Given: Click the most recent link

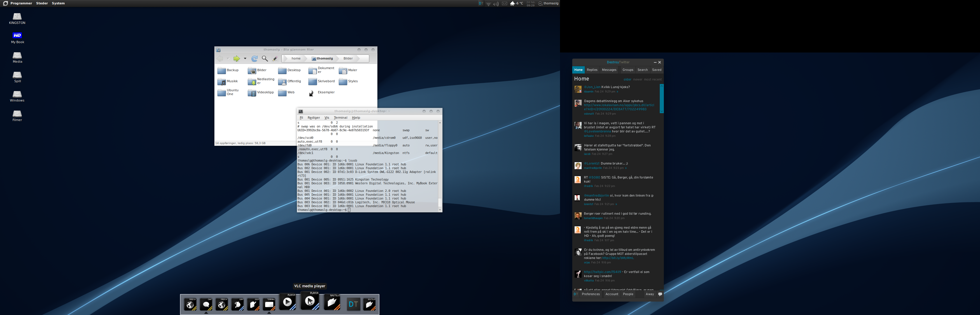Looking at the screenshot, I should click(653, 80).
